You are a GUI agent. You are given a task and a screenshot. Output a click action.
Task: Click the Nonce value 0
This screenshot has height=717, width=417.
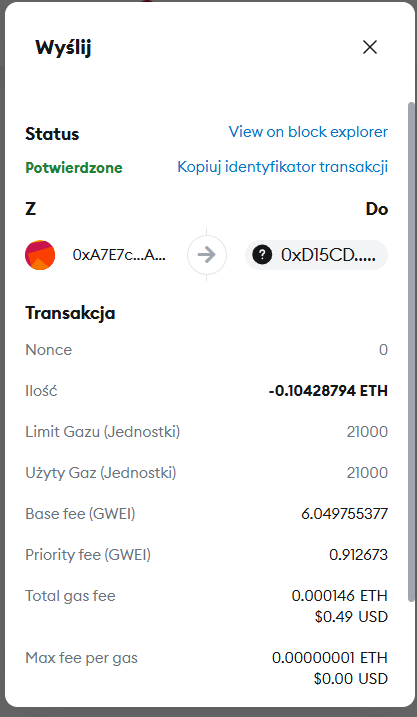click(383, 350)
